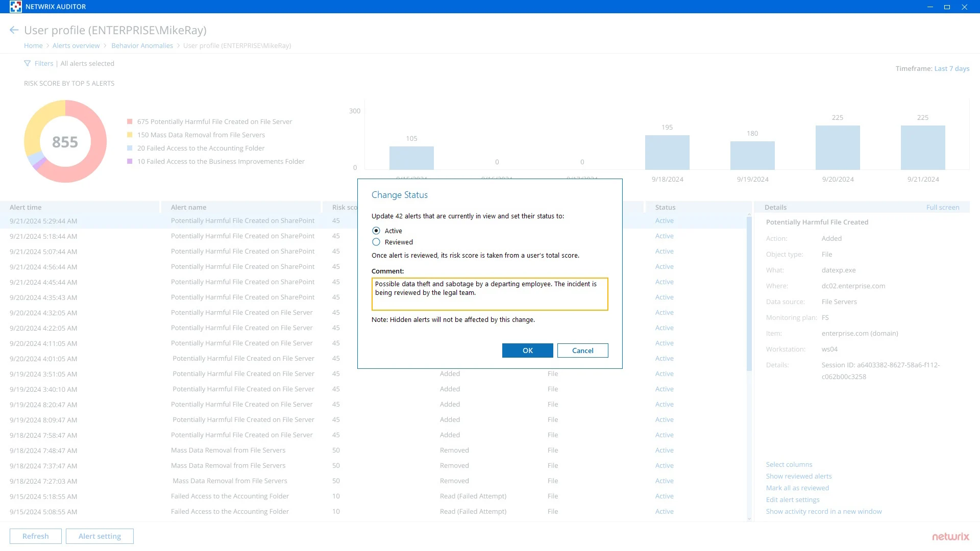Cancel the Change Status dialog
The height and width of the screenshot is (551, 980).
tap(582, 350)
